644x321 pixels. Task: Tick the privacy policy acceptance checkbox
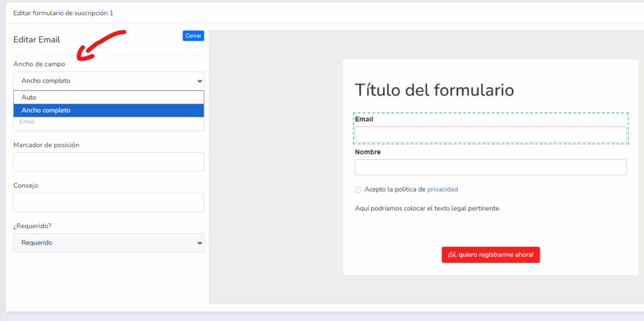coord(358,190)
